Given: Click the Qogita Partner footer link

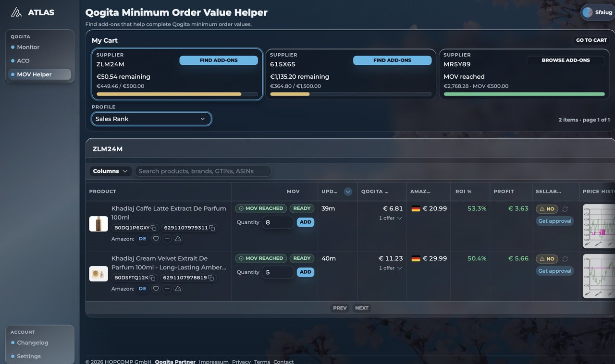Looking at the screenshot, I should tap(175, 362).
